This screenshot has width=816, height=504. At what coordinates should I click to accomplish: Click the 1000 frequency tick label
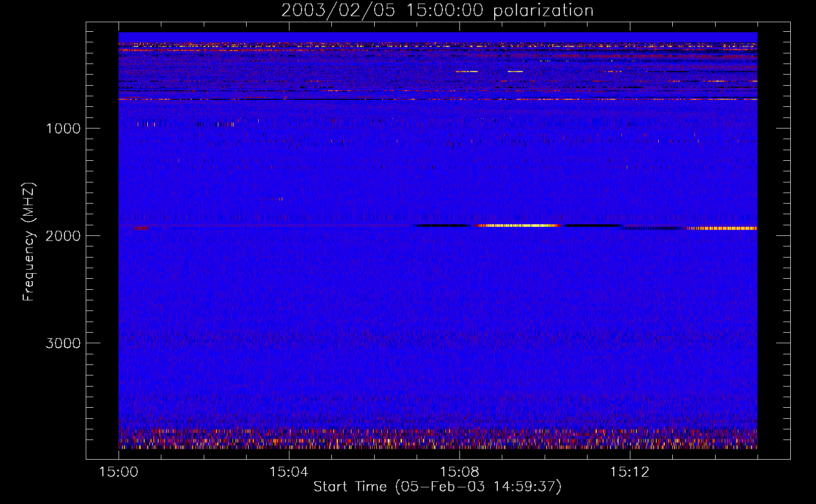point(63,129)
